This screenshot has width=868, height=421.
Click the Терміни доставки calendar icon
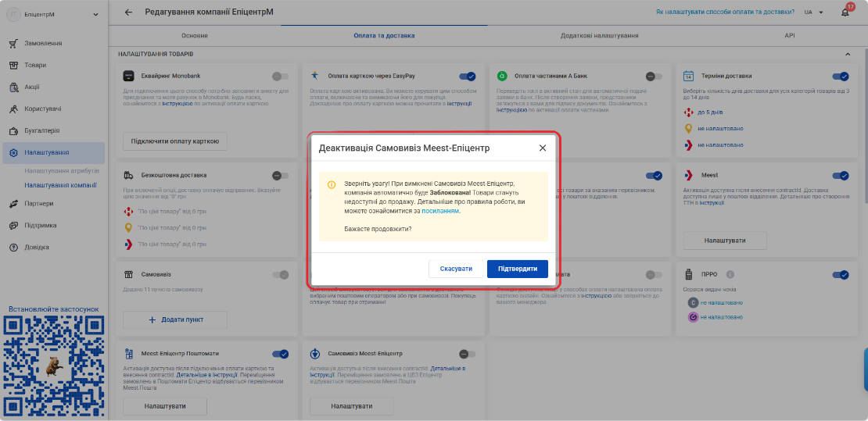[x=689, y=76]
